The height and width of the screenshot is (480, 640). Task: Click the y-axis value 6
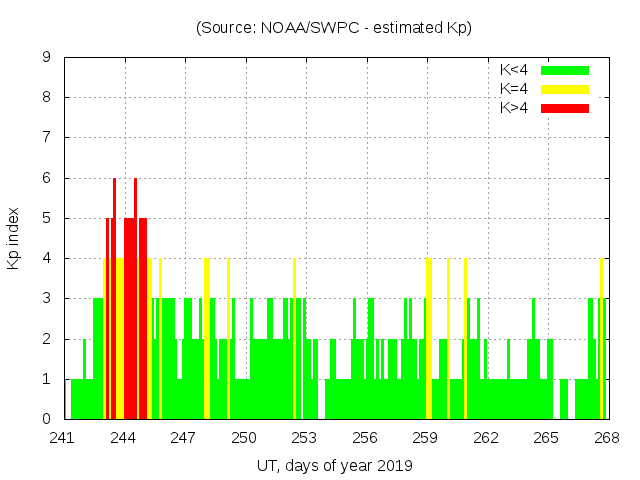pyautogui.click(x=47, y=178)
